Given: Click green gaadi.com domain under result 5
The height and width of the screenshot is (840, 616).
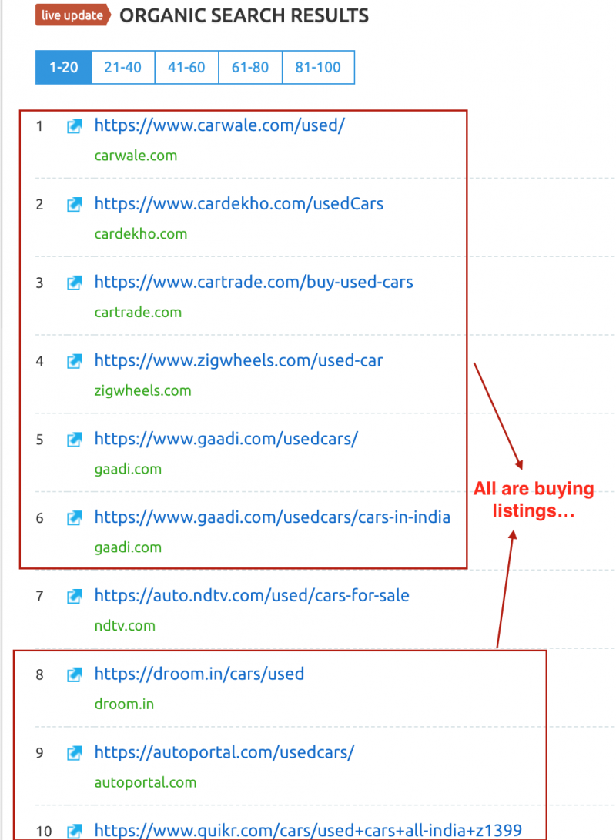Looking at the screenshot, I should coord(128,470).
